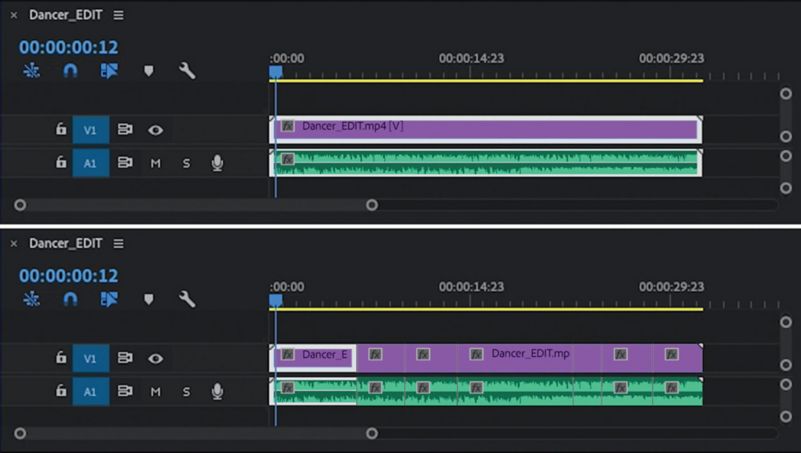801x453 pixels.
Task: Open the upper Dancer_EDIT panel menu
Action: (119, 15)
